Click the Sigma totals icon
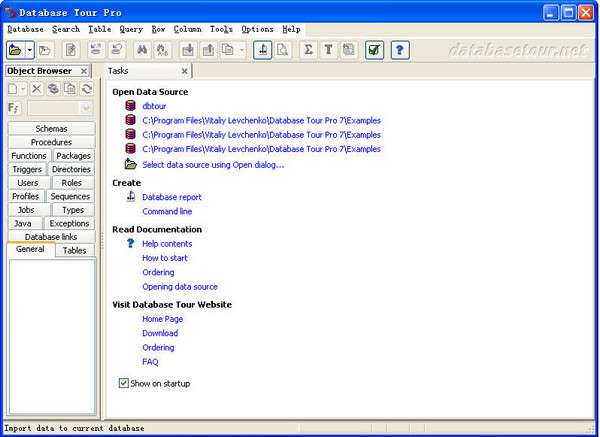Image resolution: width=600 pixels, height=437 pixels. click(x=308, y=50)
